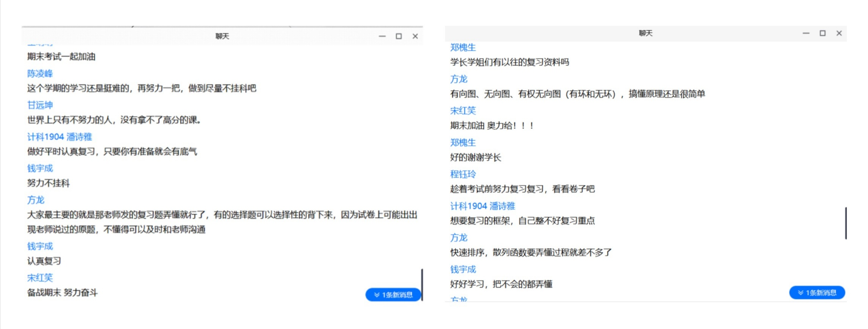
Task: Click the left chat window scrollbar
Action: point(422,284)
